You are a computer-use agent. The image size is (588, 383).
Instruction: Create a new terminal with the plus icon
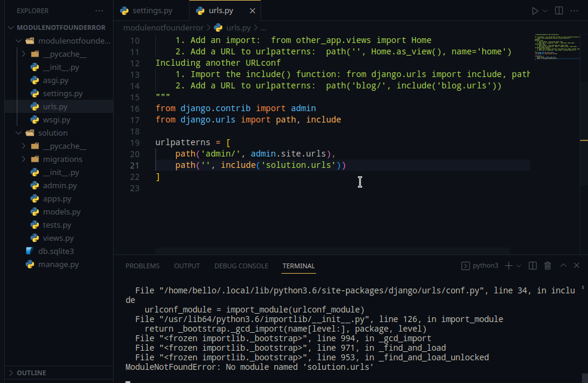click(x=509, y=265)
